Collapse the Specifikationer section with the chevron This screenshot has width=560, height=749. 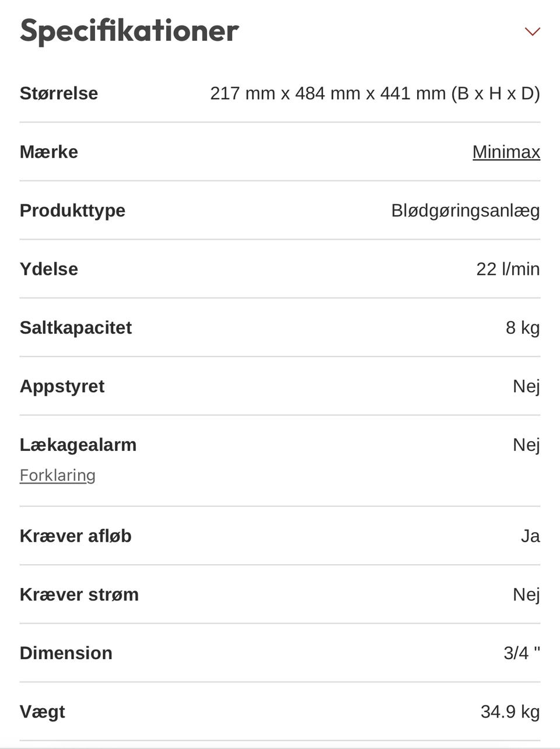(x=532, y=32)
